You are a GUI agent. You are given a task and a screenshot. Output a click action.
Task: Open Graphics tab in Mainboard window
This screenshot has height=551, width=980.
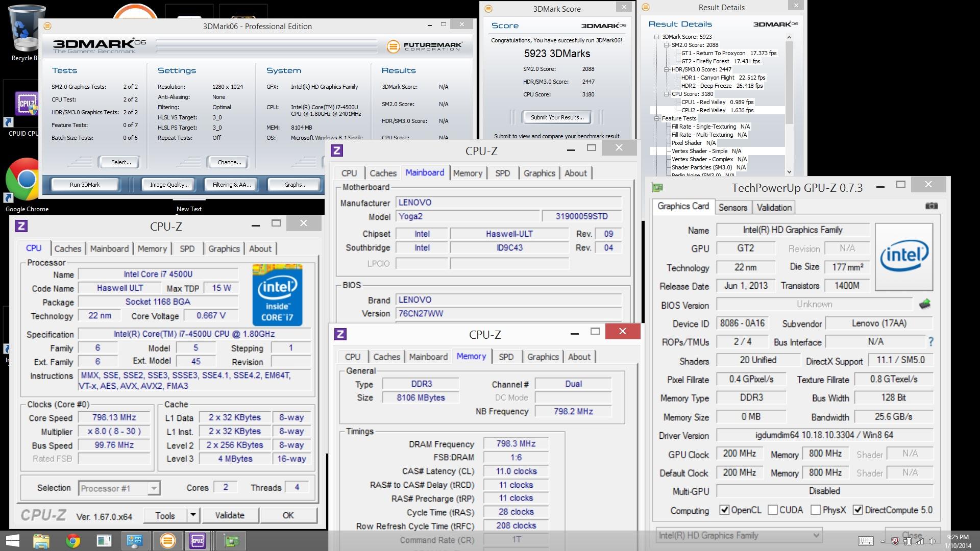[x=539, y=173]
